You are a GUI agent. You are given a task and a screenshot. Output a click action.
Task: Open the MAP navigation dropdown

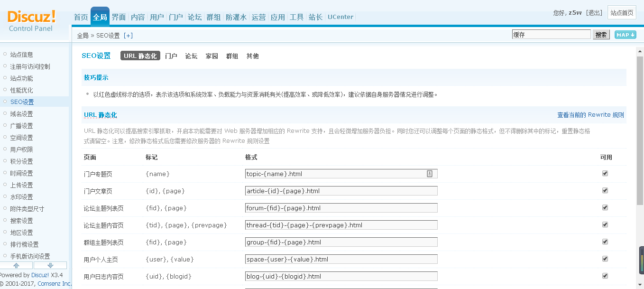[x=625, y=35]
